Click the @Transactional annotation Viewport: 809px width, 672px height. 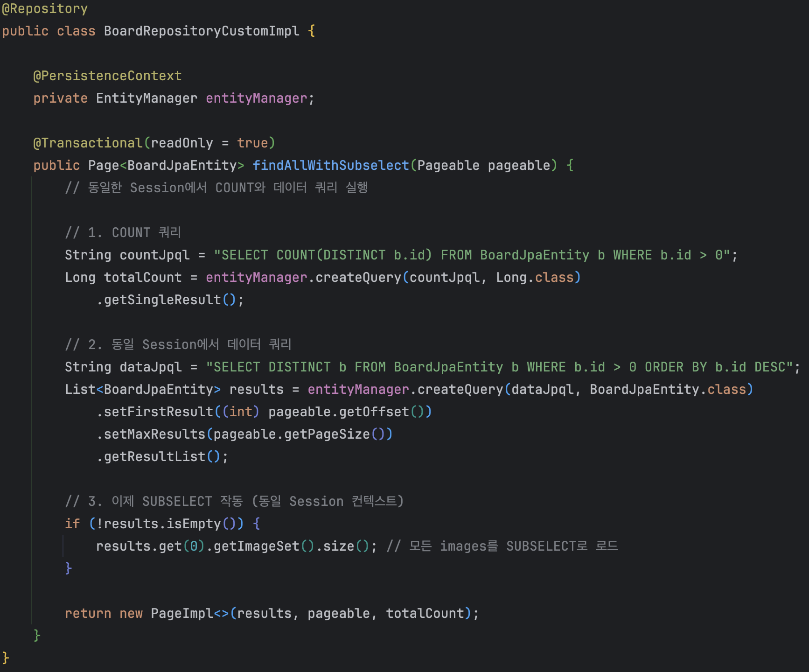click(88, 143)
